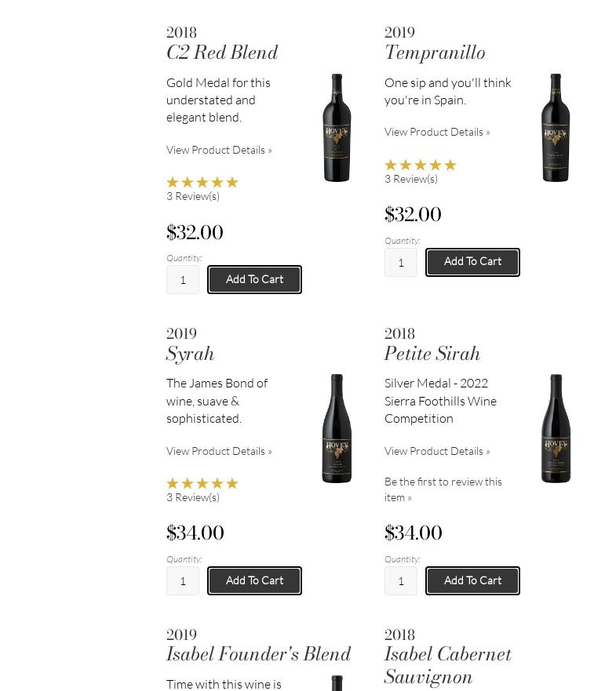Viewport: 616px width, 691px height.
Task: Focus the C2 Red Blend quantity field
Action: tap(183, 280)
